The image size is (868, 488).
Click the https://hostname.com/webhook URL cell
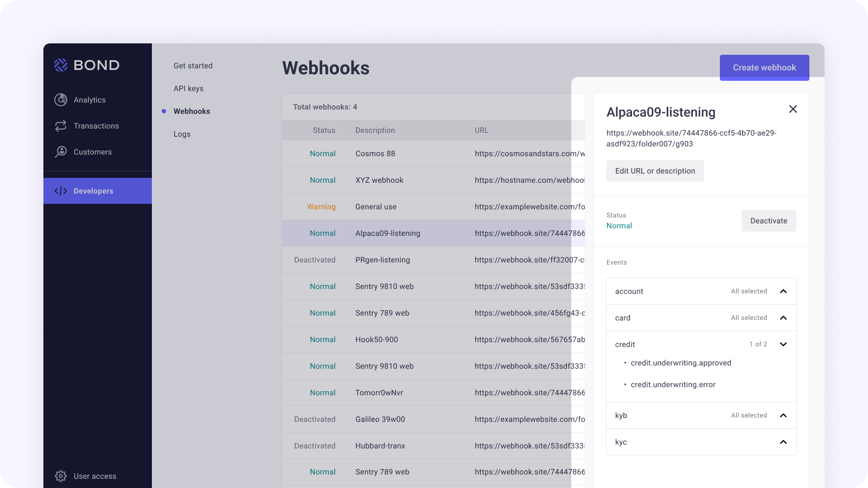coord(529,180)
